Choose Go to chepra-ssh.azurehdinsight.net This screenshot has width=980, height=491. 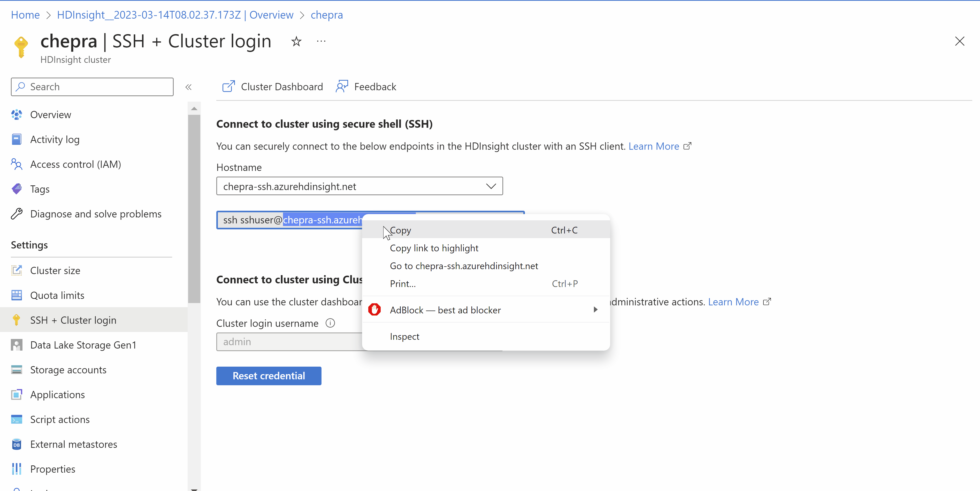coord(486,266)
